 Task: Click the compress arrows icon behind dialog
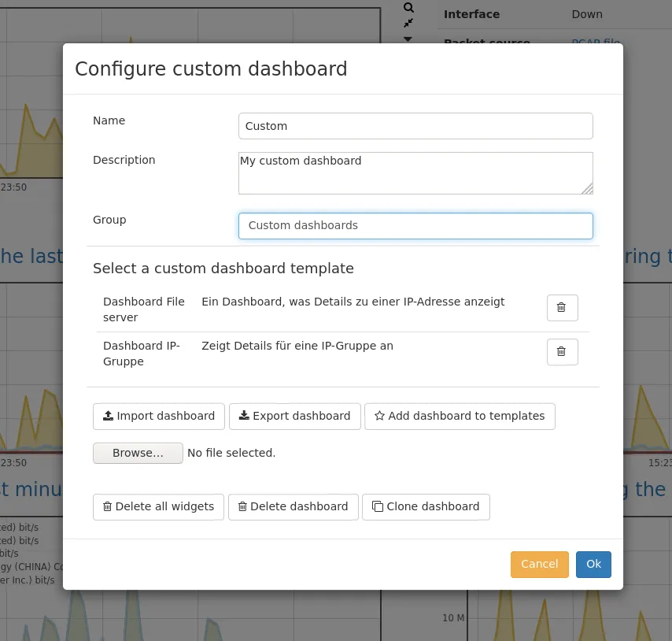coord(408,23)
